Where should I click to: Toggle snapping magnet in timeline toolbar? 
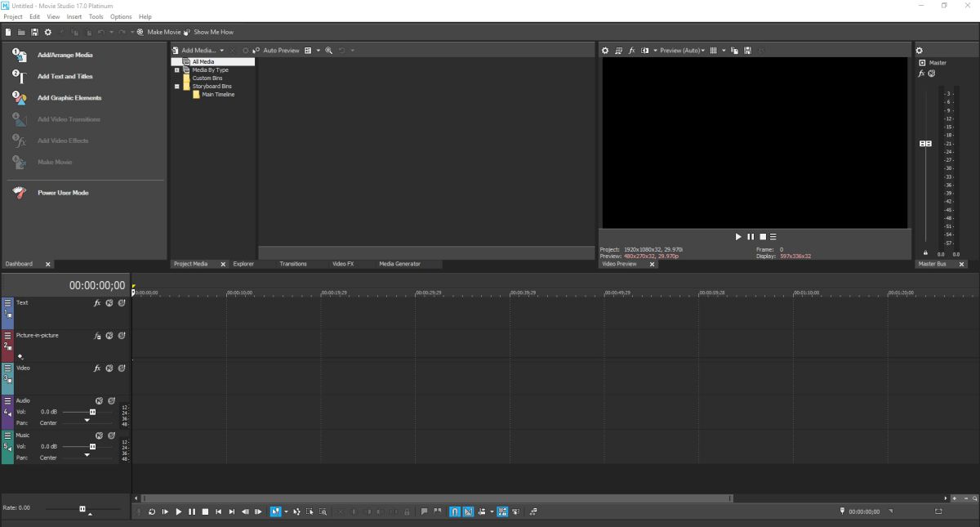(455, 511)
